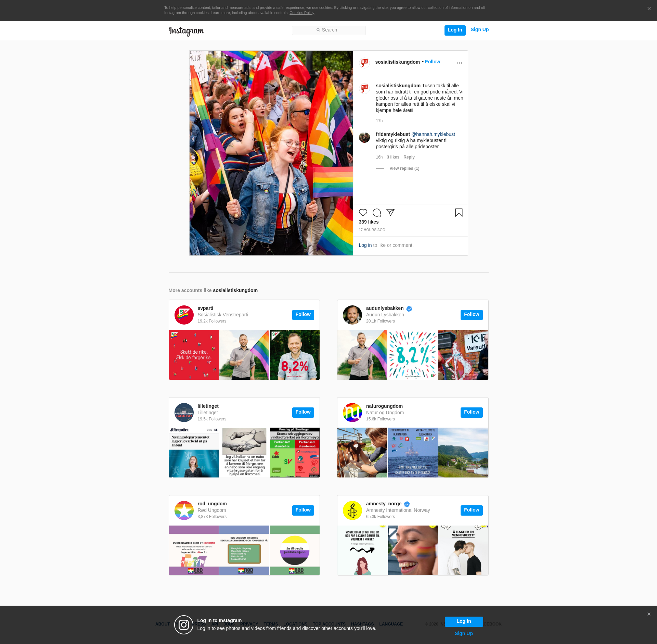Open rod_ungdom profile avatar

click(x=184, y=510)
